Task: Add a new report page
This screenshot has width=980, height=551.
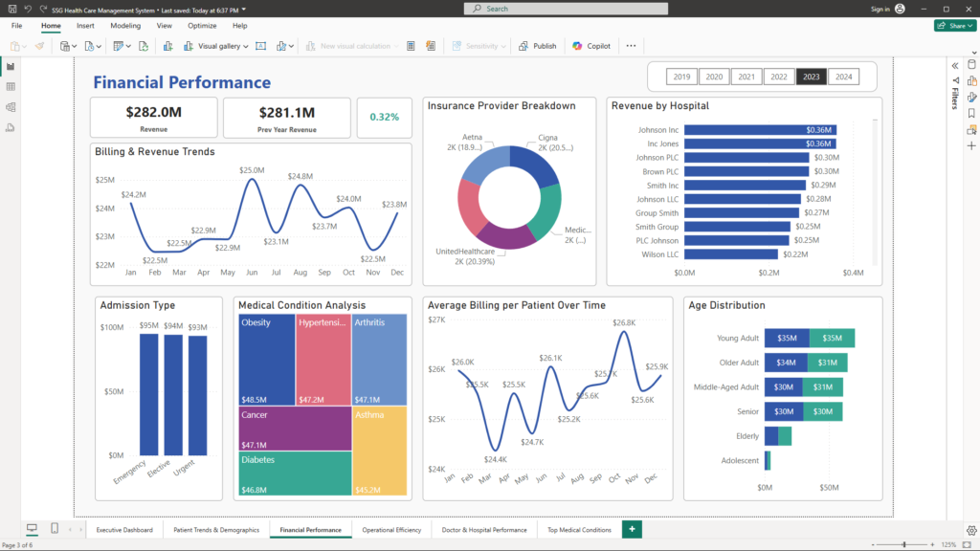Action: click(x=632, y=529)
